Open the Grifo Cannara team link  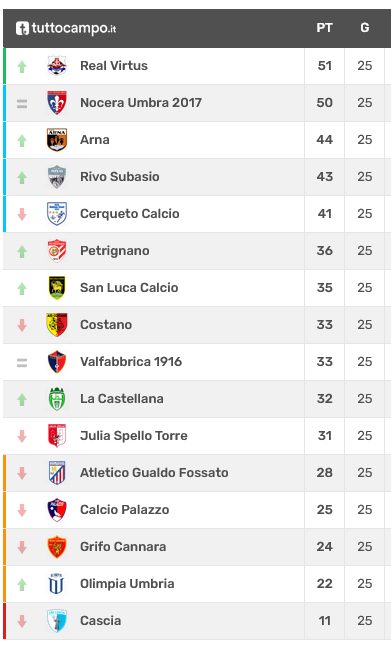(123, 547)
